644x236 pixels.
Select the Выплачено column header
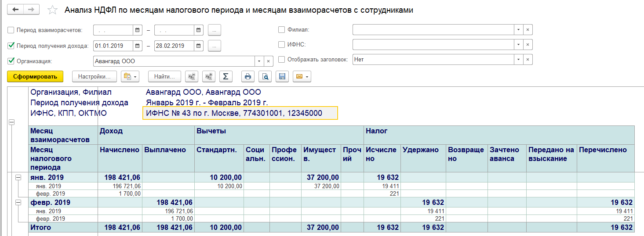coord(168,158)
